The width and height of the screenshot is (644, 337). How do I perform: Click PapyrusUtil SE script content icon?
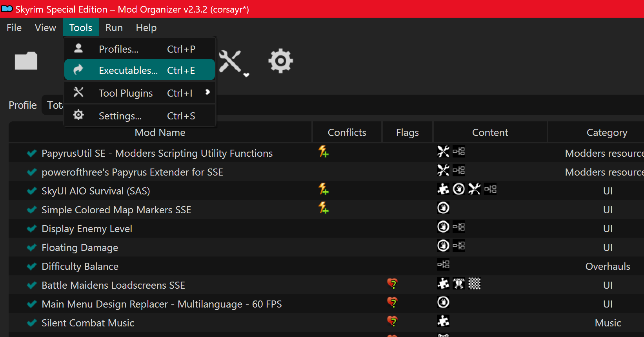click(459, 151)
